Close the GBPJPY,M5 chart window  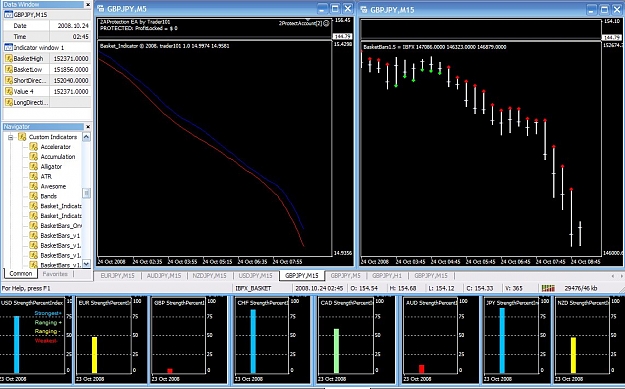coord(348,8)
